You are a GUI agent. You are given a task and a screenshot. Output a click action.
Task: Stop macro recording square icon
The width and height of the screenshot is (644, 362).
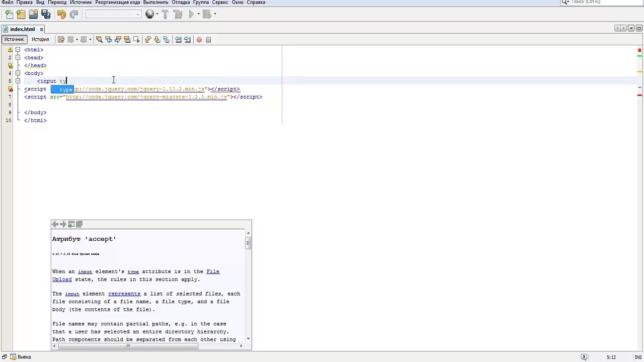208,40
